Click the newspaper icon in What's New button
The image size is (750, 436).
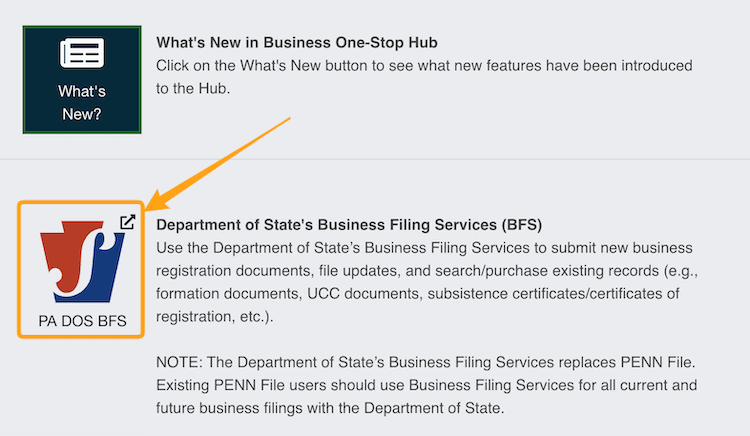pyautogui.click(x=82, y=53)
